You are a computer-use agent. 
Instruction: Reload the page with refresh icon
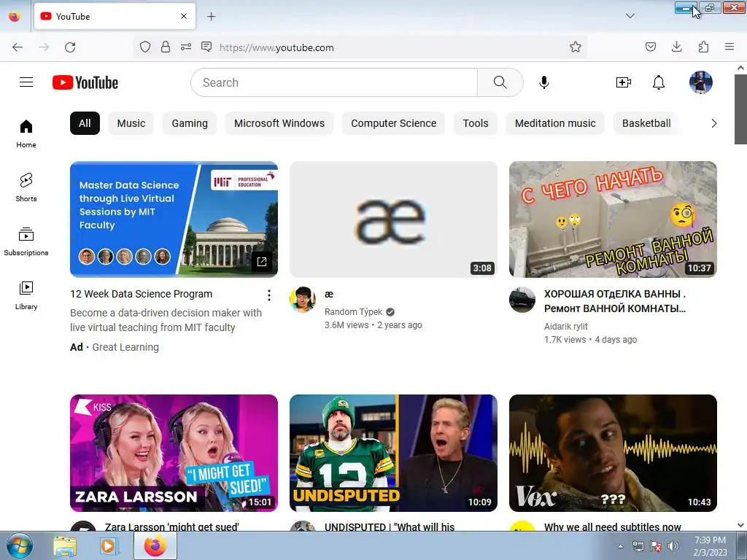70,47
